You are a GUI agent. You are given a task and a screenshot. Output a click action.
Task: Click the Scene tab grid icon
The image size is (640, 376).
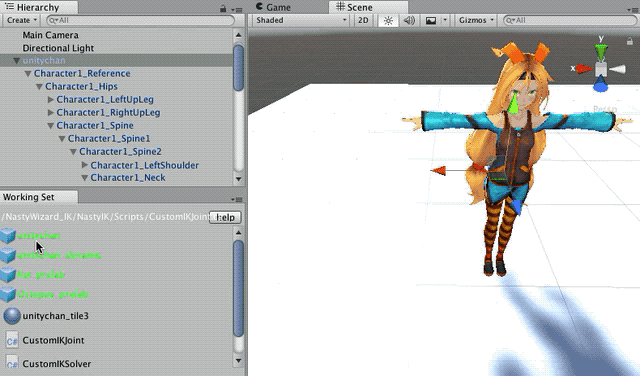340,7
